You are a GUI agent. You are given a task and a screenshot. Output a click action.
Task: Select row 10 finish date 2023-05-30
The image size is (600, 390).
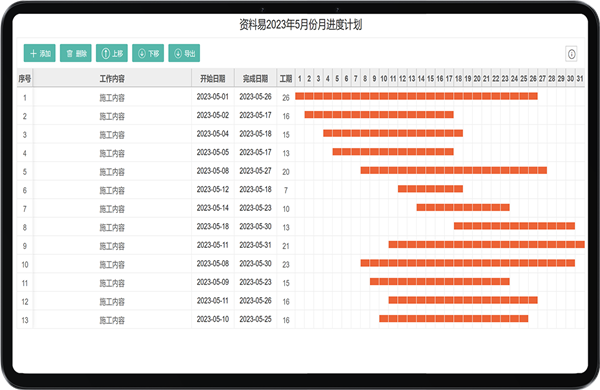click(x=255, y=264)
